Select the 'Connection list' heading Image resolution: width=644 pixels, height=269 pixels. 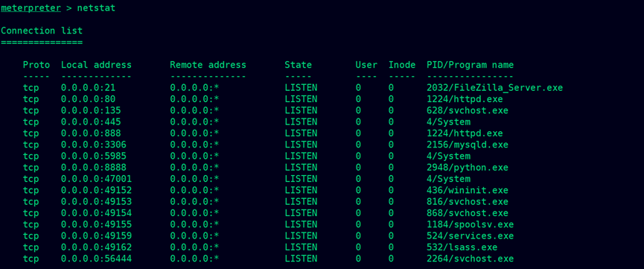pos(42,31)
